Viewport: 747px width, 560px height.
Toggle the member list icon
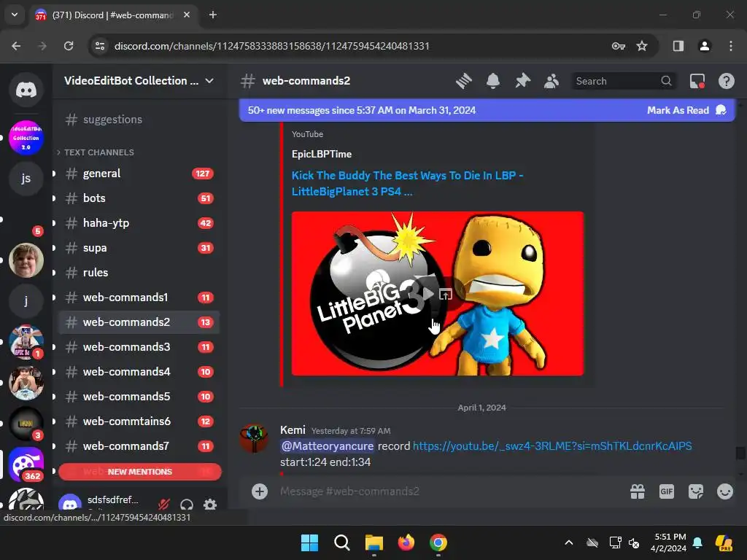click(x=551, y=81)
